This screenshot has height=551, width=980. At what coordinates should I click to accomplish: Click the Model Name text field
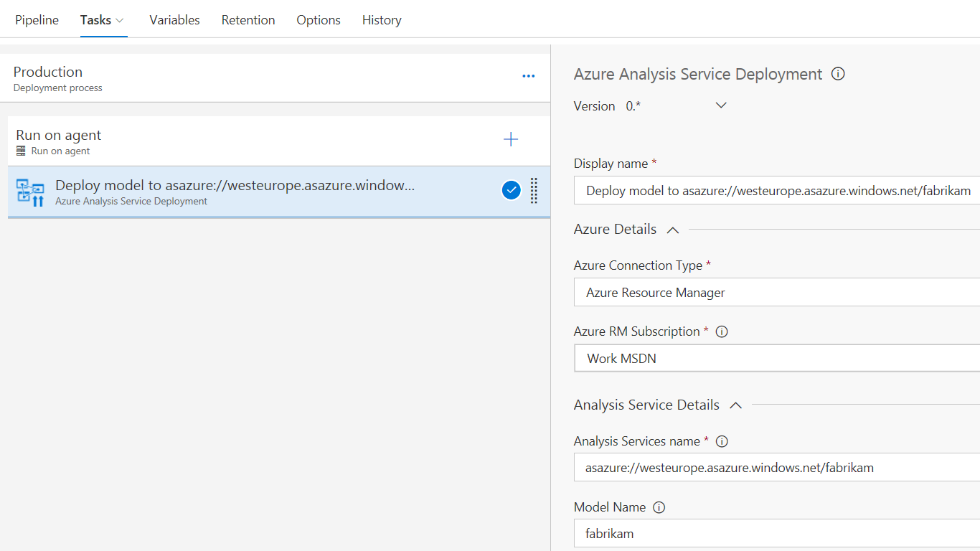point(776,534)
